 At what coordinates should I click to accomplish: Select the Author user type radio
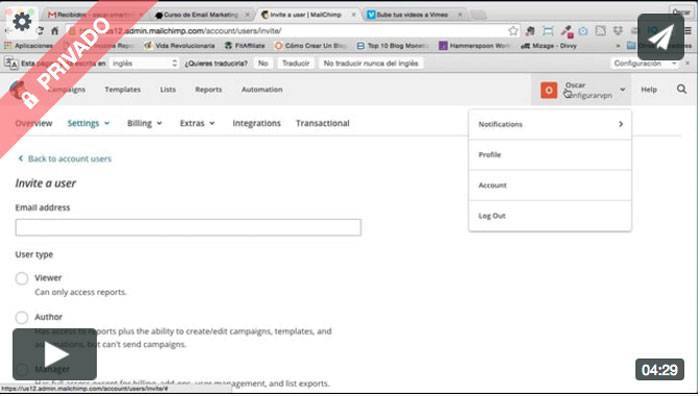pyautogui.click(x=21, y=317)
